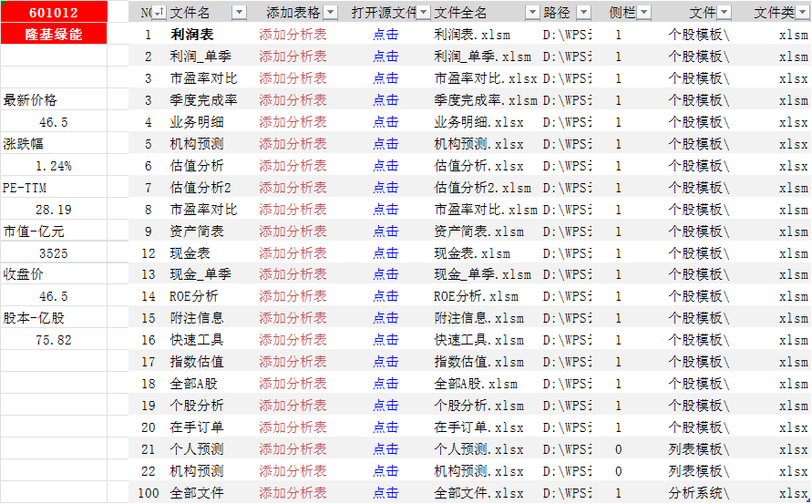Screen dimensions: 812x504
Task: Click 添加分析表 in the ROE分析 row
Action: (x=293, y=296)
